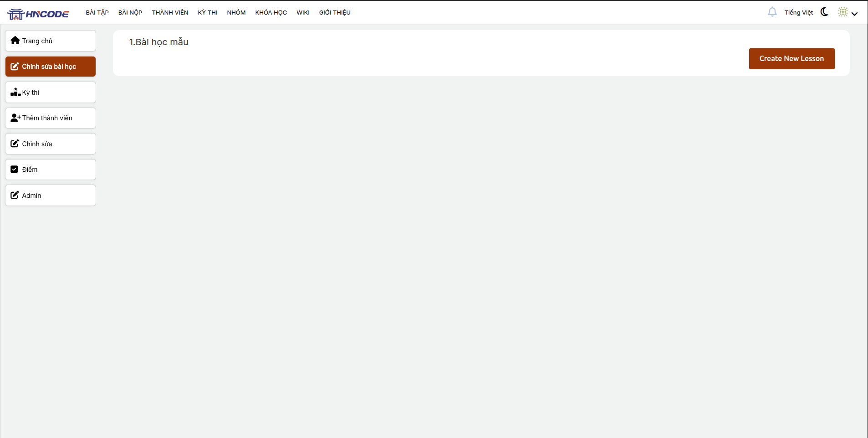This screenshot has height=438, width=868.
Task: Click the edit icon on Chỉnh sửa bài học
Action: tap(15, 67)
